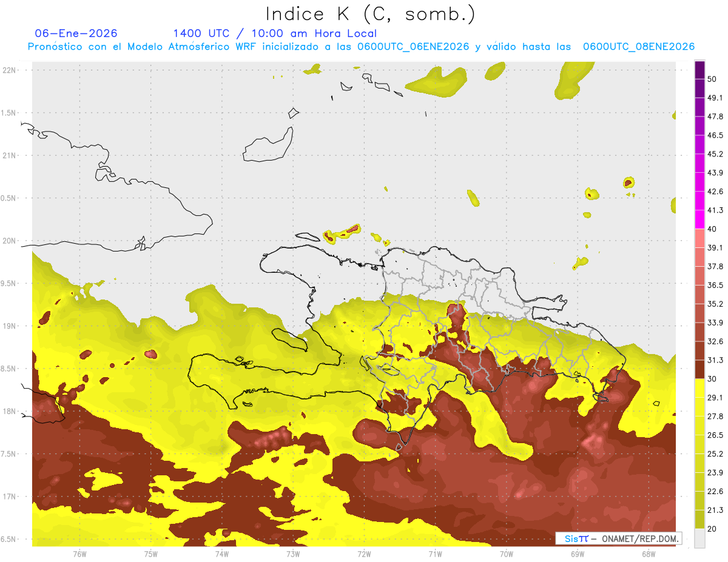Viewport: 728px width, 562px height.
Task: Click '1400 UTC / 10:00 am Hora Local'
Action: [x=275, y=33]
